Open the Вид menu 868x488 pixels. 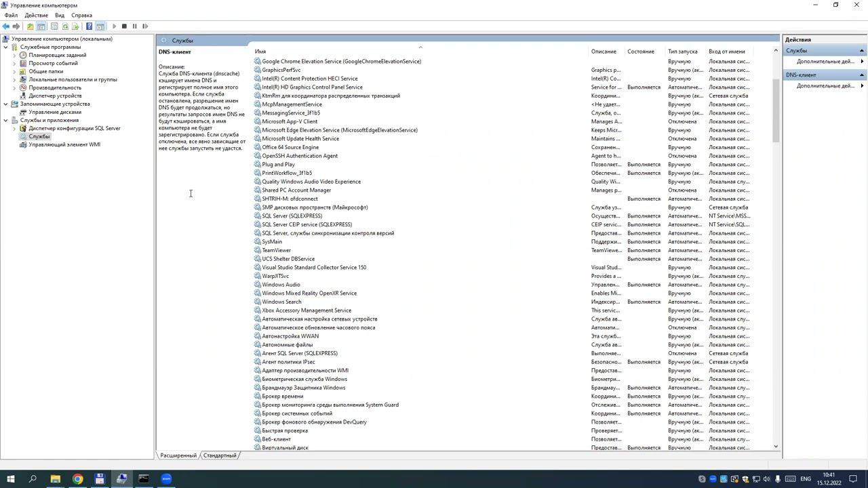click(60, 15)
